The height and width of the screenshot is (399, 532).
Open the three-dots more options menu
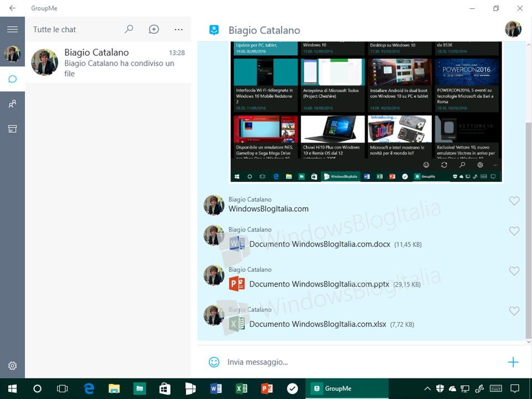point(178,29)
